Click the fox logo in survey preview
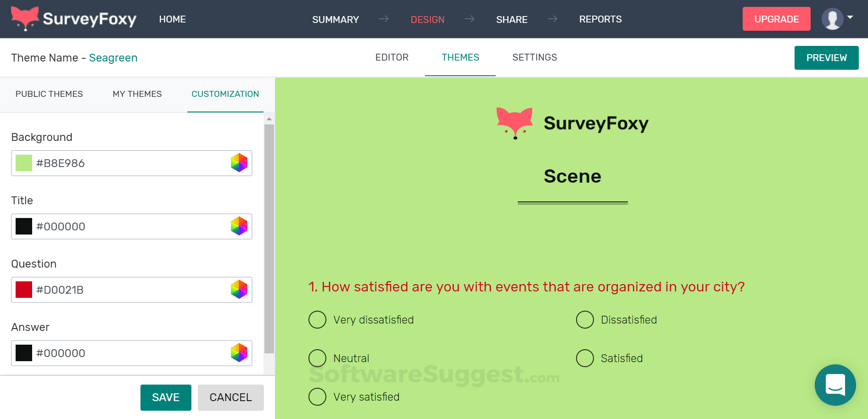Screen dimensions: 868x419 pyautogui.click(x=515, y=123)
